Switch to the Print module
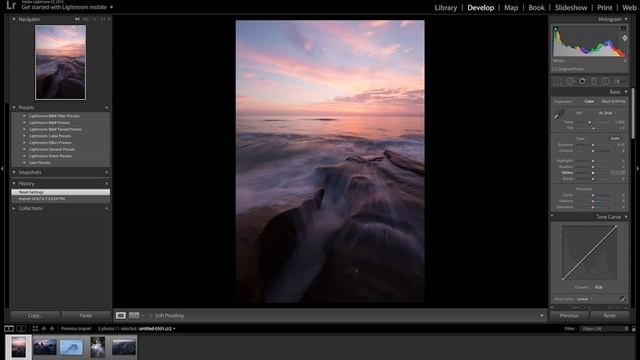 click(x=604, y=8)
